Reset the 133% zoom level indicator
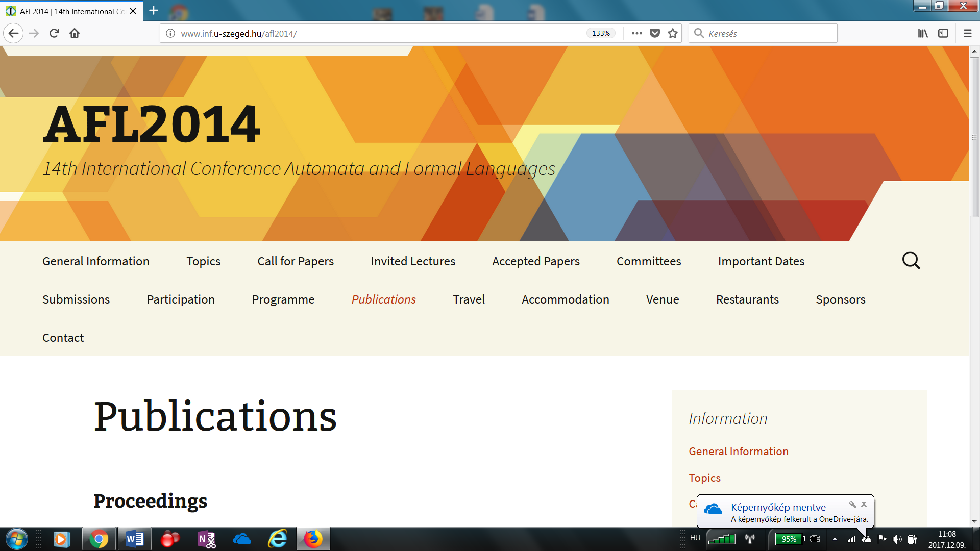This screenshot has width=980, height=551. tap(601, 34)
